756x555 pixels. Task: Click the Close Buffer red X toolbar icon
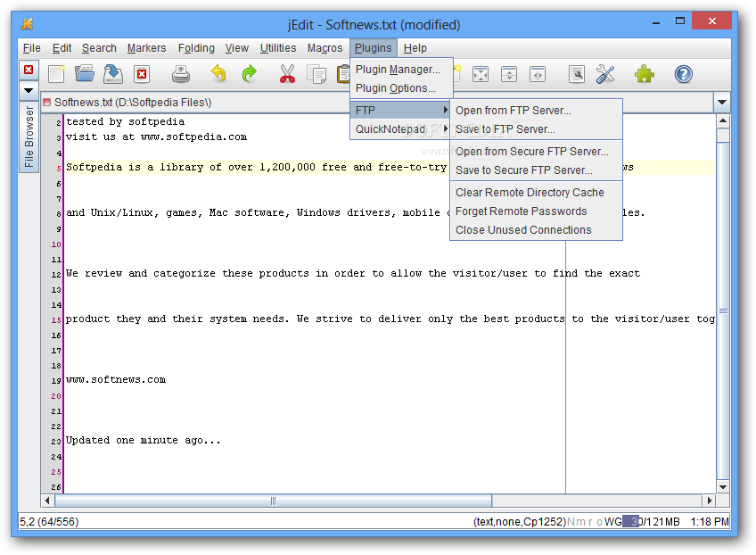142,74
